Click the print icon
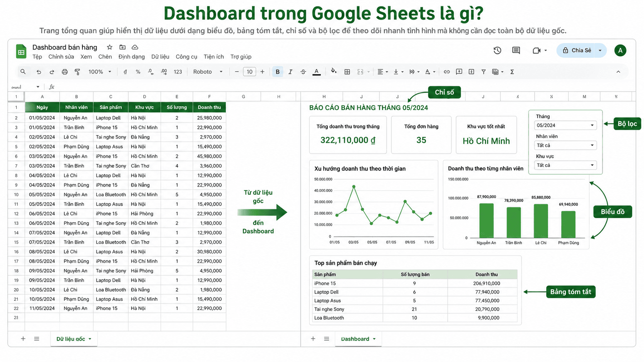This screenshot has width=644, height=362. point(65,72)
